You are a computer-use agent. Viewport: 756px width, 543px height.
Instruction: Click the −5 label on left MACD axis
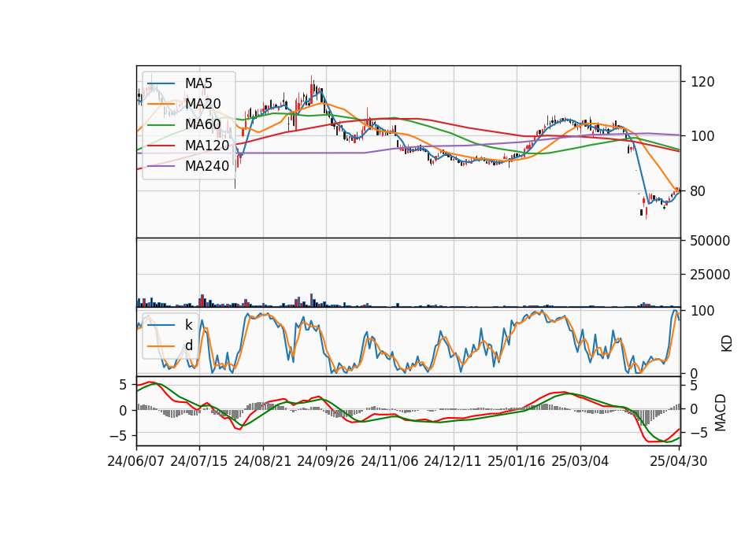click(117, 436)
